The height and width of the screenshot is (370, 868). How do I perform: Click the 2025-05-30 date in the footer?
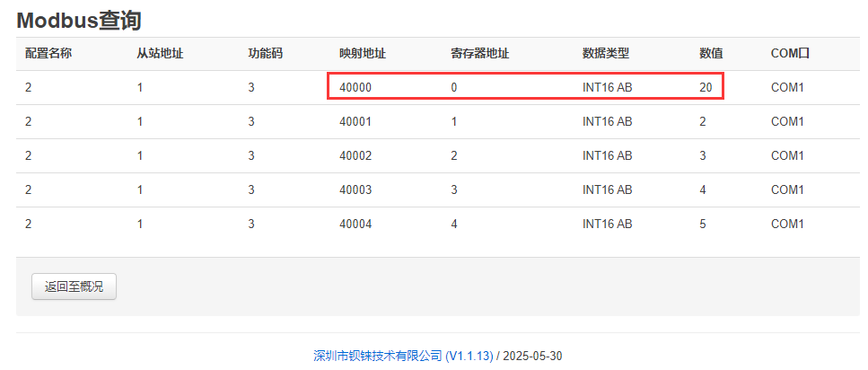(532, 356)
